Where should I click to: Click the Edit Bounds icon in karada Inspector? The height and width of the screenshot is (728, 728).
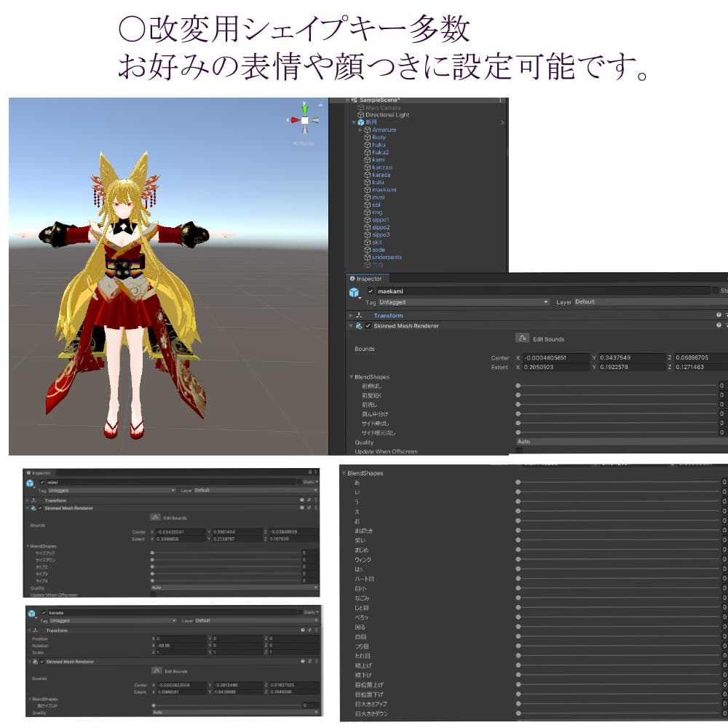click(157, 671)
